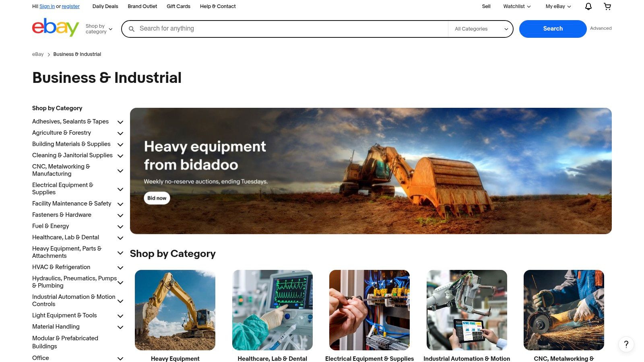Click Heavy Equipment label under excavator
Screen dimensions: 644x362
click(x=175, y=359)
